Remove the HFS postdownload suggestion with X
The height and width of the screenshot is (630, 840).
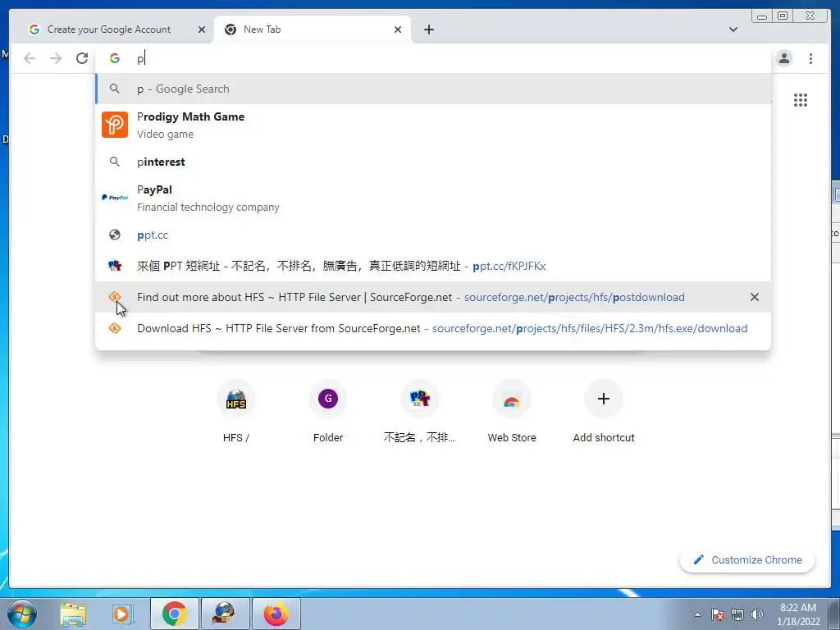[755, 297]
